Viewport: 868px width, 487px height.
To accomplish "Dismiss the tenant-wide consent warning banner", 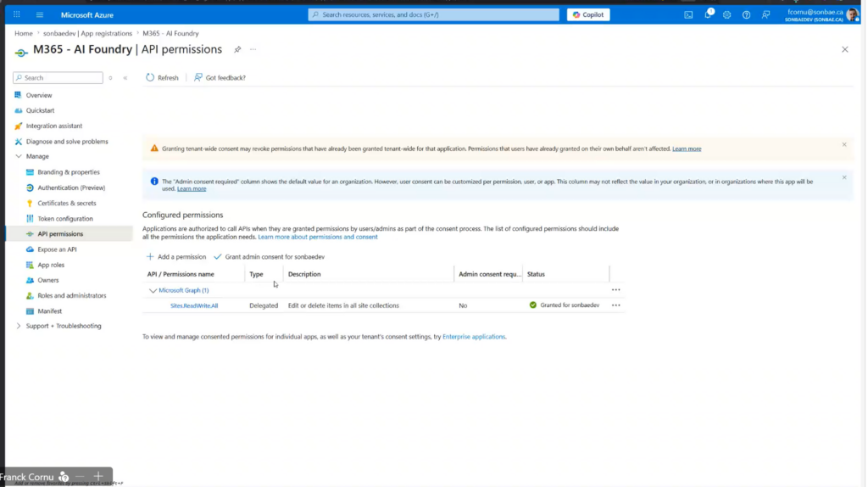I will click(844, 144).
